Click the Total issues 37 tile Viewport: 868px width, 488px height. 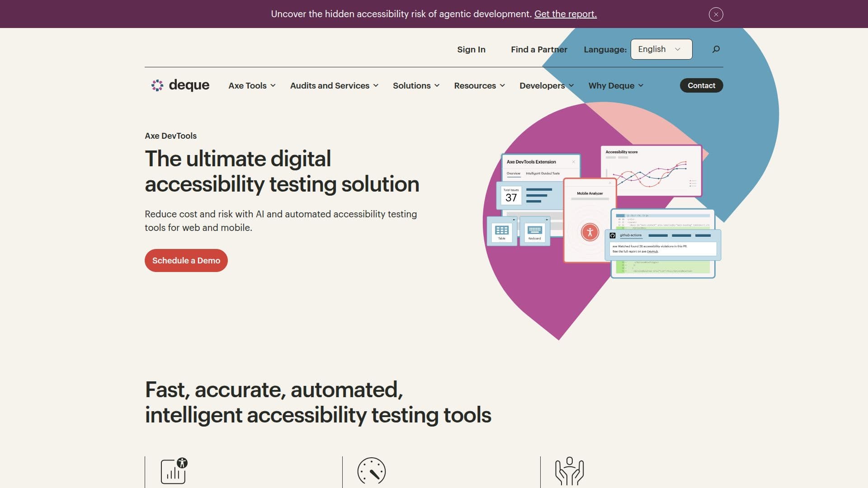point(511,196)
